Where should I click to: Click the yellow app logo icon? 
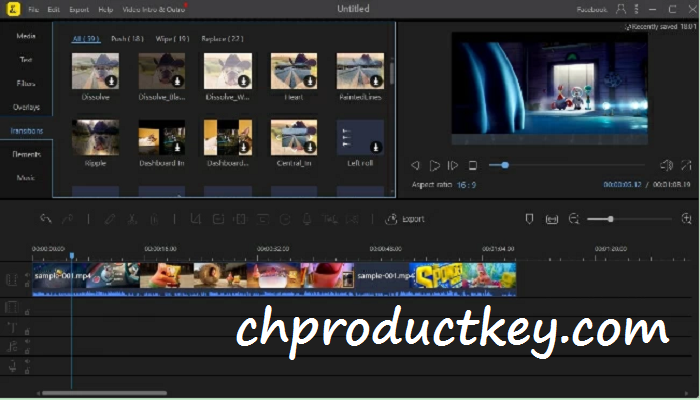click(x=13, y=9)
